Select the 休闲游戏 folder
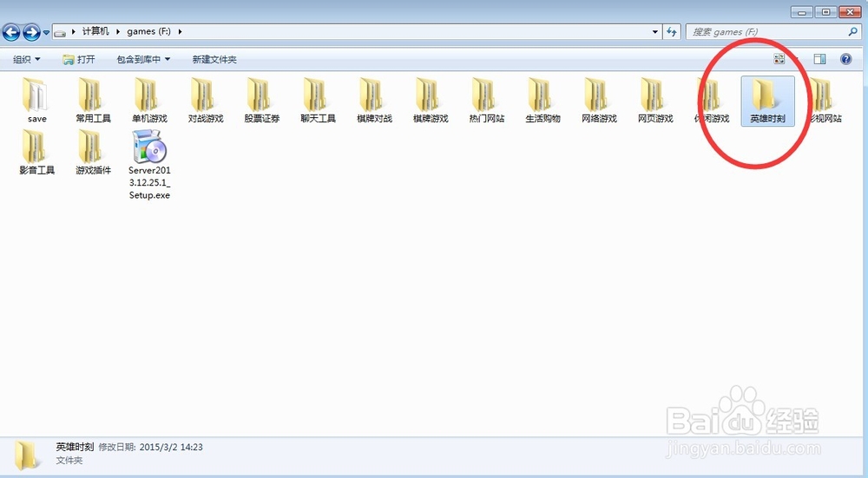This screenshot has height=478, width=868. 712,101
